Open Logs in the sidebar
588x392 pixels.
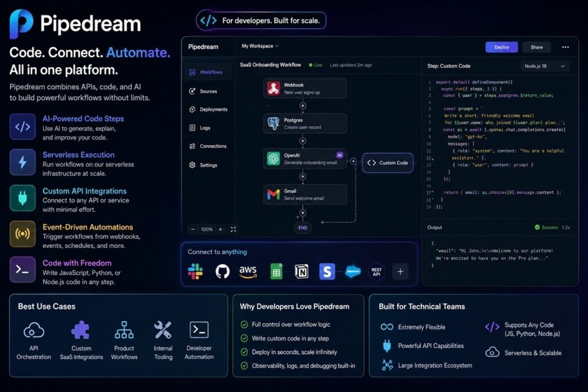point(200,128)
